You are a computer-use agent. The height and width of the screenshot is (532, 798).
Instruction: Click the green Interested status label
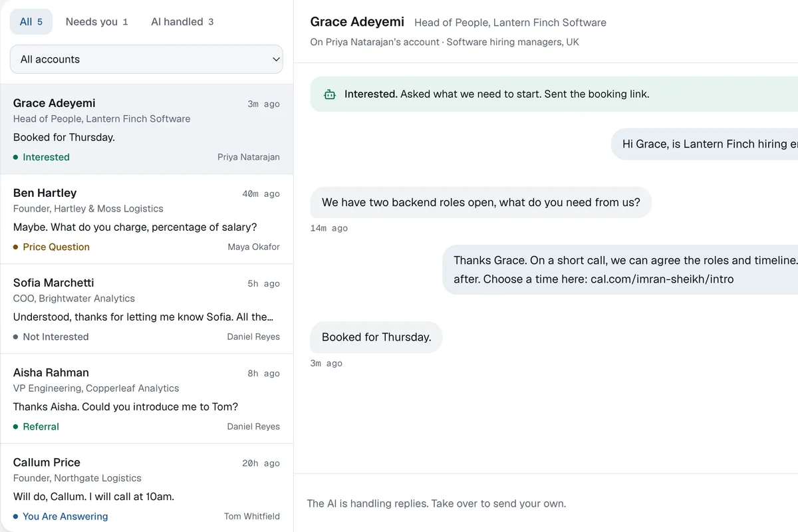(41, 157)
